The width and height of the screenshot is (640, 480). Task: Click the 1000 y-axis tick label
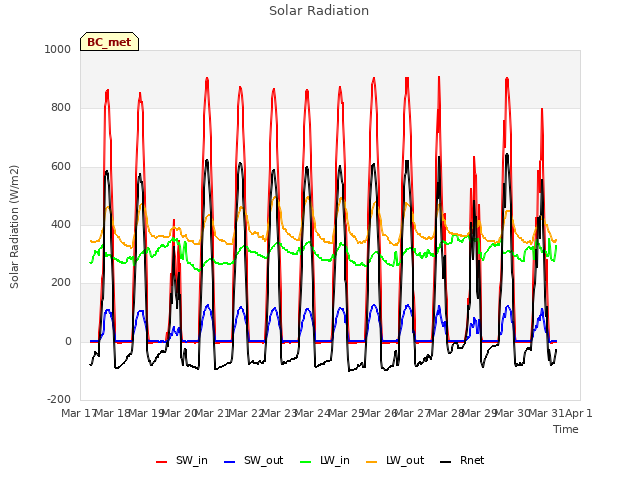pos(58,49)
